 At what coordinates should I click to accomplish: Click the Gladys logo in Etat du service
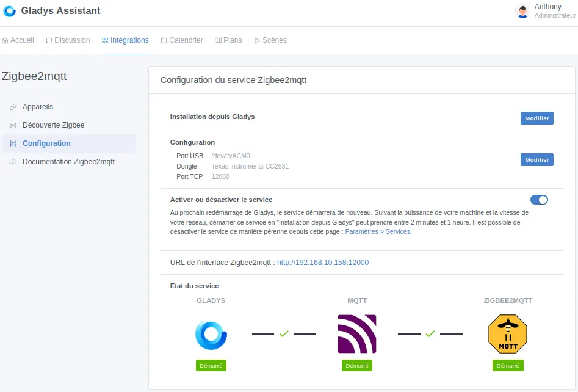[211, 334]
